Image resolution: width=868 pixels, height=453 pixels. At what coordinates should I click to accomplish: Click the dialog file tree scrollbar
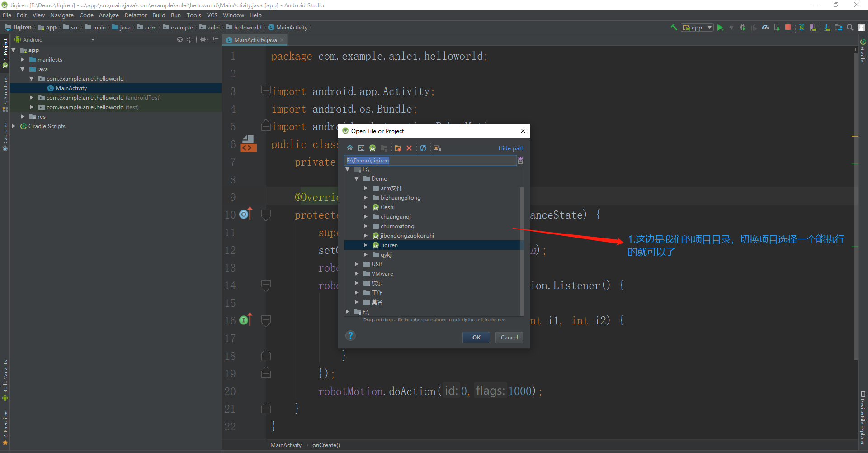[x=522, y=251]
